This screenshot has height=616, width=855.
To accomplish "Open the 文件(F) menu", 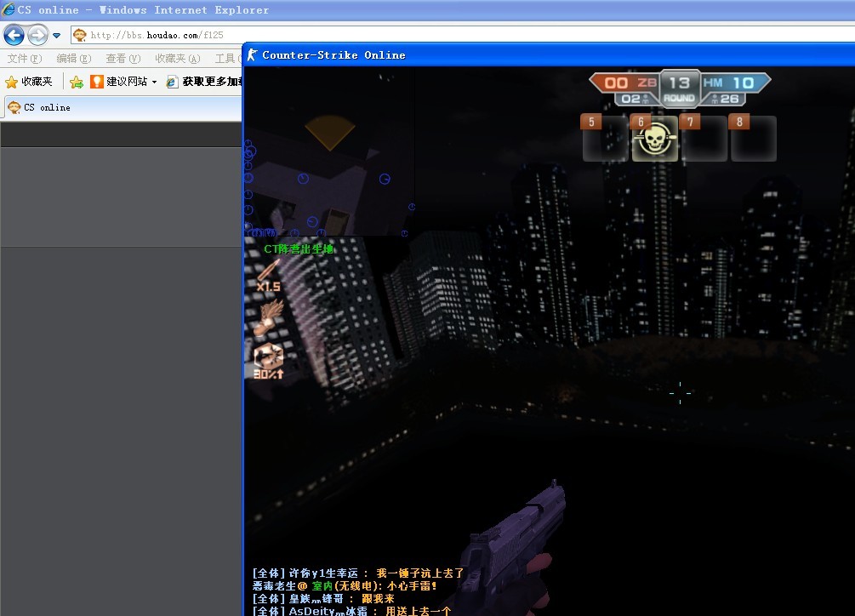I will click(x=25, y=59).
